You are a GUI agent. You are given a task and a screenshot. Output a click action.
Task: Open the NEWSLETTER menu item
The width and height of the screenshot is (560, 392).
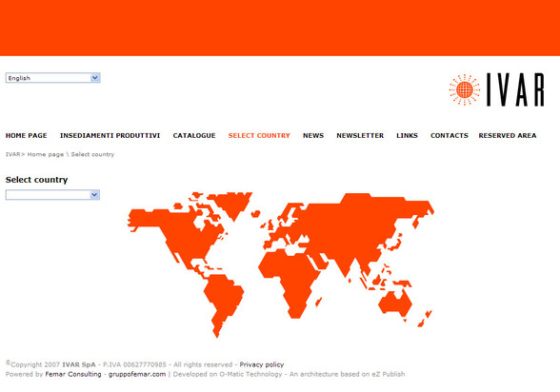[360, 135]
